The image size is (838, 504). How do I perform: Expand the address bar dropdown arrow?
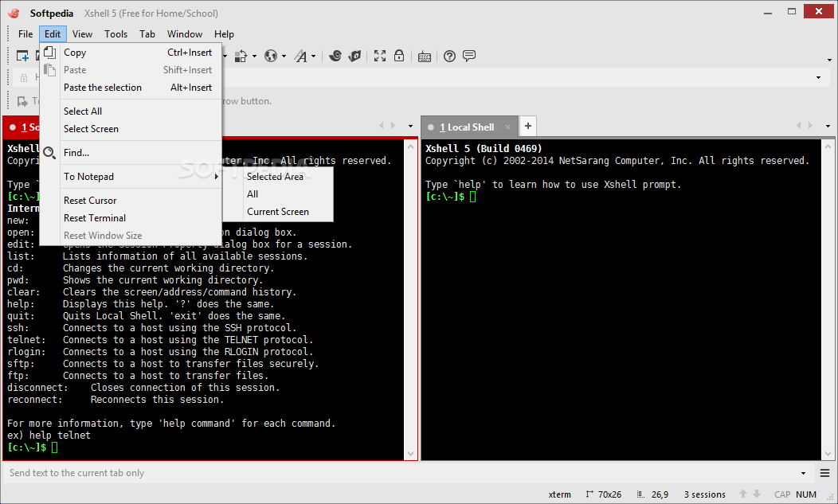tap(818, 78)
